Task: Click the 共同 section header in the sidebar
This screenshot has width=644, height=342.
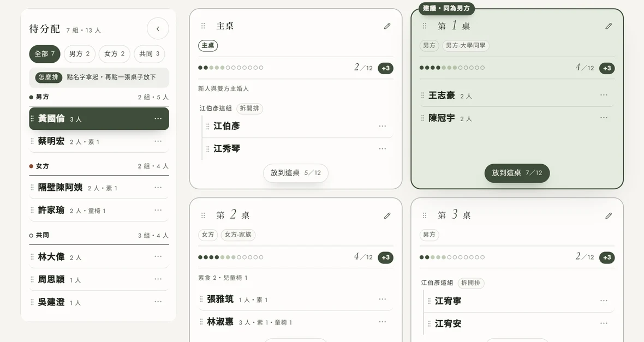Action: pos(99,235)
